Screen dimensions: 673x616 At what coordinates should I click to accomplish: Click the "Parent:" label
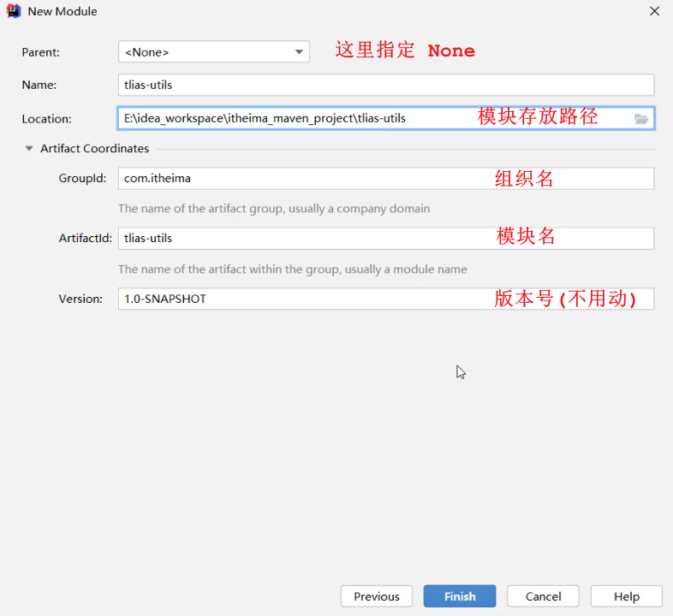[41, 52]
